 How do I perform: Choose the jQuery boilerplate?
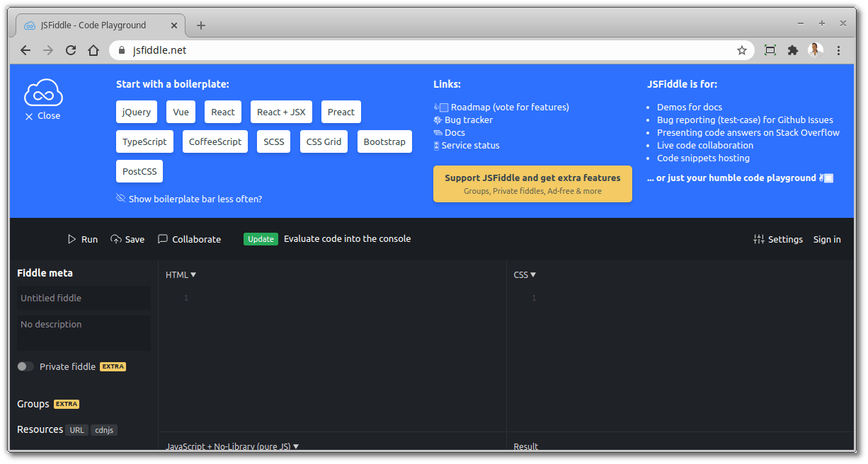pyautogui.click(x=137, y=112)
